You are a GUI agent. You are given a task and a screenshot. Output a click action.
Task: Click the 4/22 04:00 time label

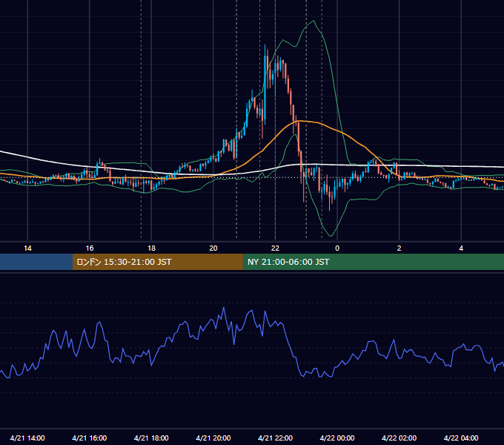click(461, 438)
